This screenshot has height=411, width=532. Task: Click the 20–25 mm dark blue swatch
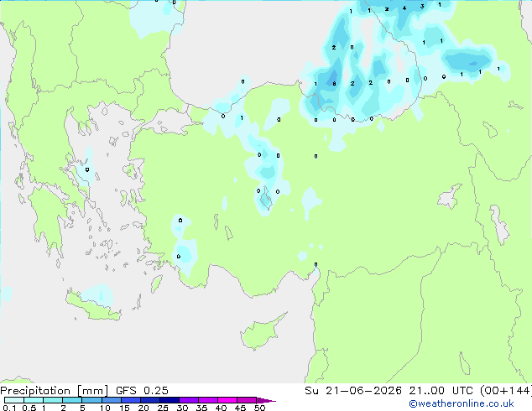[x=149, y=400]
